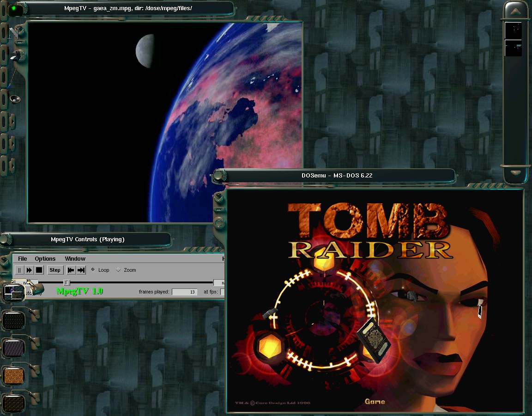
Task: Select the dark brown background swatch at bottom
Action: [14, 404]
